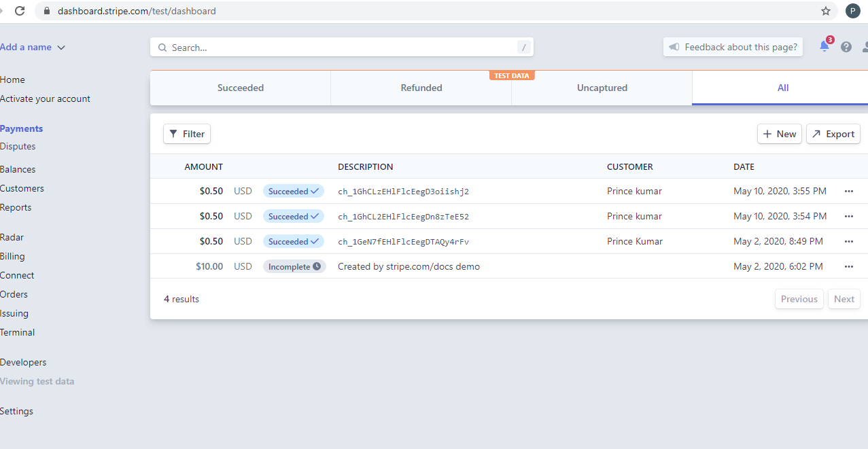Click the Viewing test data toggle label
The image size is (868, 449).
tap(37, 381)
